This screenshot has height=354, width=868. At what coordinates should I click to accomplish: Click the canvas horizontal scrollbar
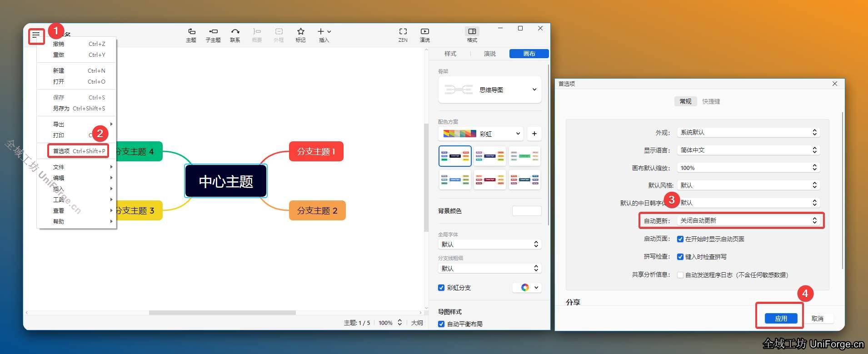[223, 313]
